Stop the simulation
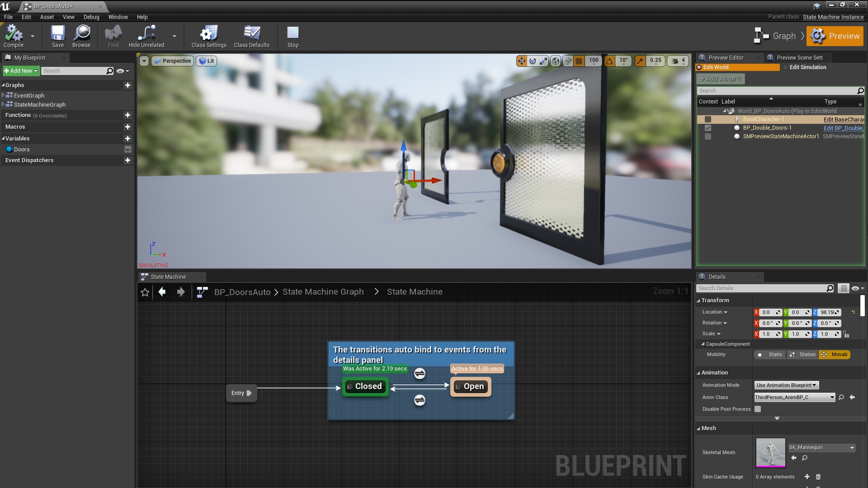Viewport: 868px width, 488px height. [x=293, y=36]
